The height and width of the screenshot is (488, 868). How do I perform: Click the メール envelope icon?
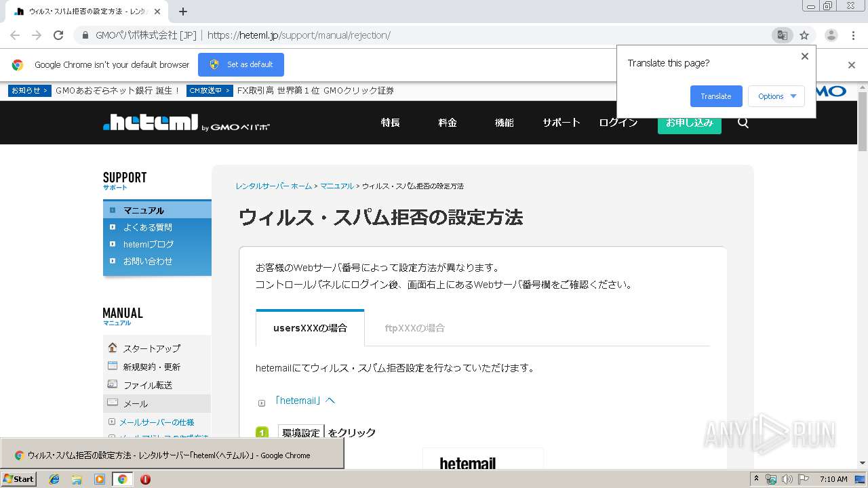pos(113,403)
